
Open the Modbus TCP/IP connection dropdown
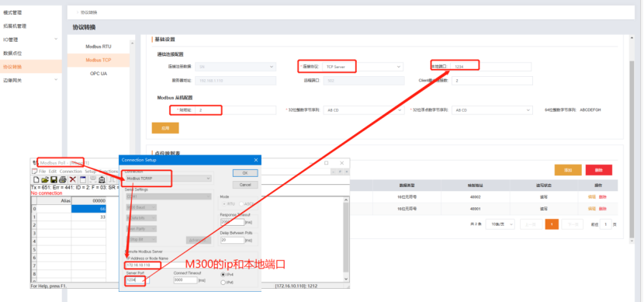168,179
